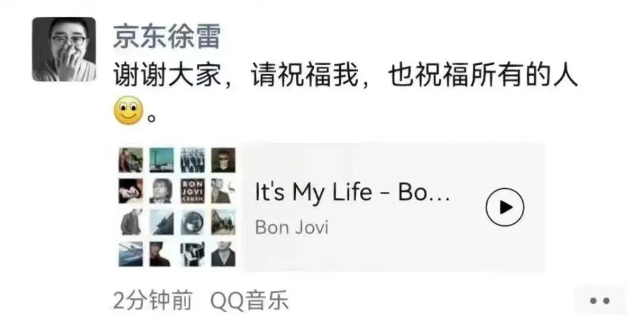Screen dimensions: 644x315
Task: Select the song title It's My Life - Bo...
Action: [x=352, y=192]
